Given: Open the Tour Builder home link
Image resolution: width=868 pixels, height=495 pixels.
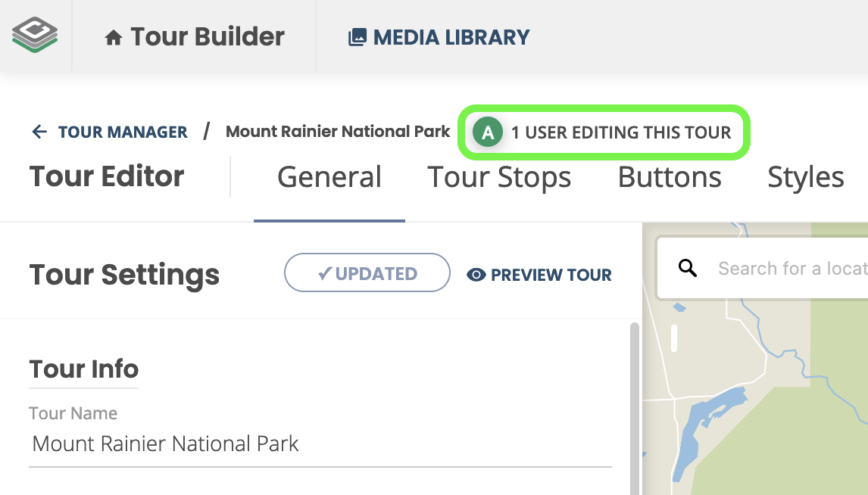Looking at the screenshot, I should 195,37.
